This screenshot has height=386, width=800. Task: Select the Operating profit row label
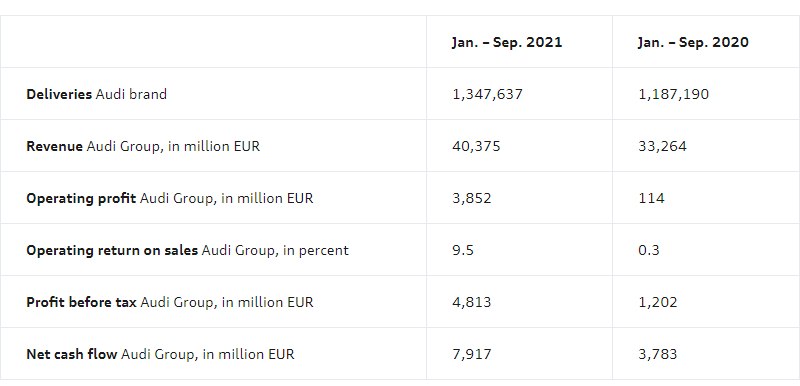point(170,198)
